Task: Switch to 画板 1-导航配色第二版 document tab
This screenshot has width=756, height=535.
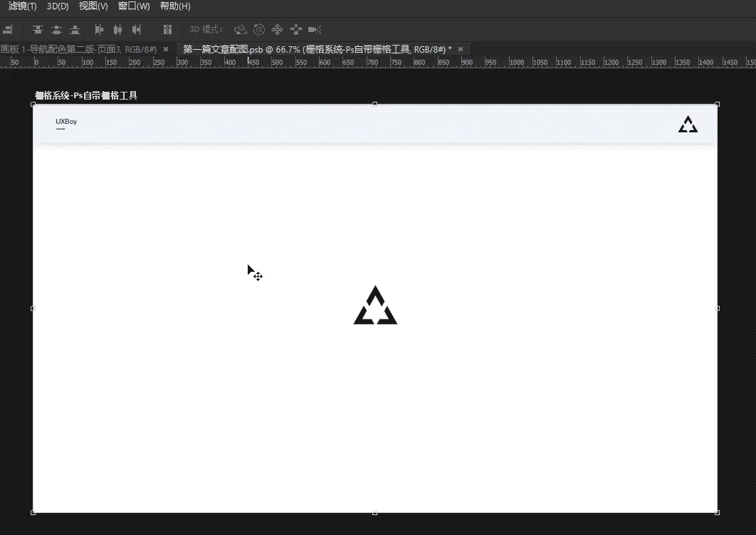Action: tap(78, 49)
